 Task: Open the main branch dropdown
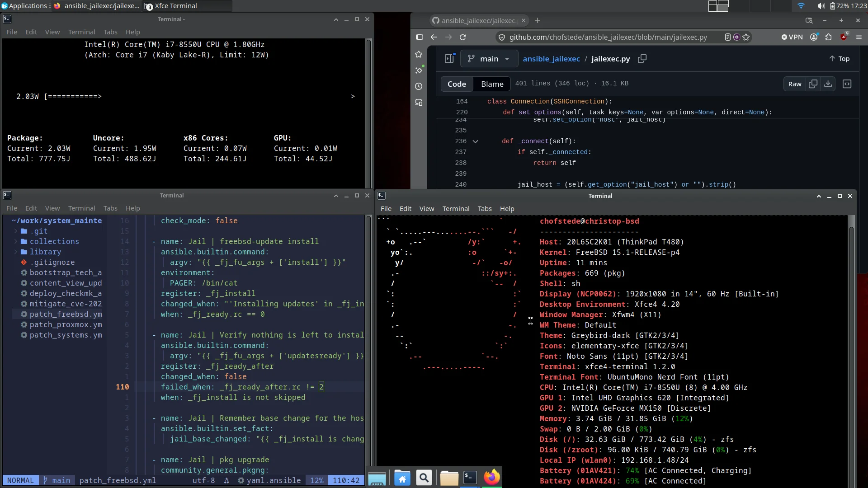coord(489,59)
